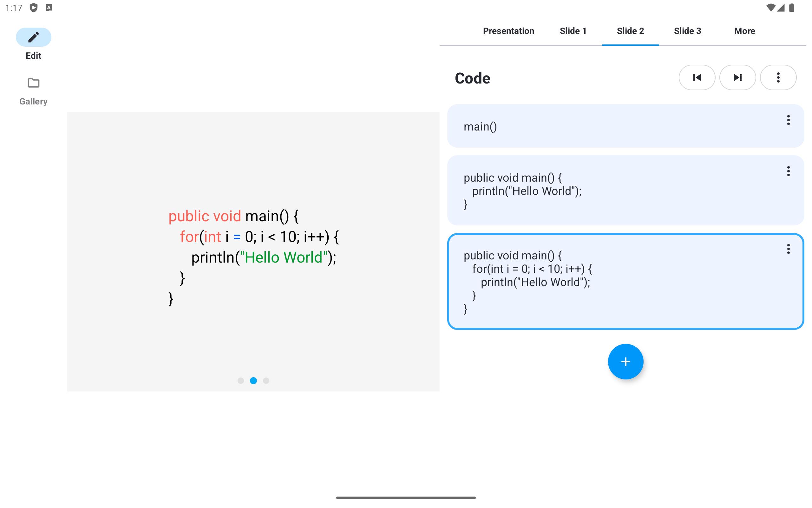Add a new code step with plus button
Image resolution: width=812 pixels, height=508 pixels.
point(625,362)
